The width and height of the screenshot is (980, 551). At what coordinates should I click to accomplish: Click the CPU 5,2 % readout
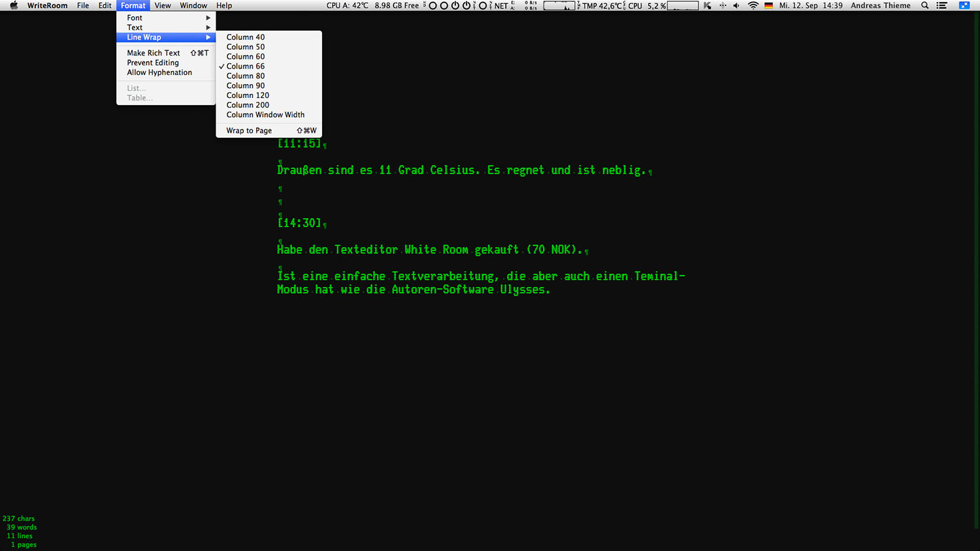647,5
